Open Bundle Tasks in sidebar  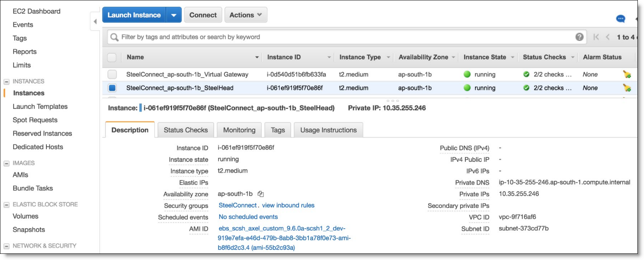coord(32,189)
